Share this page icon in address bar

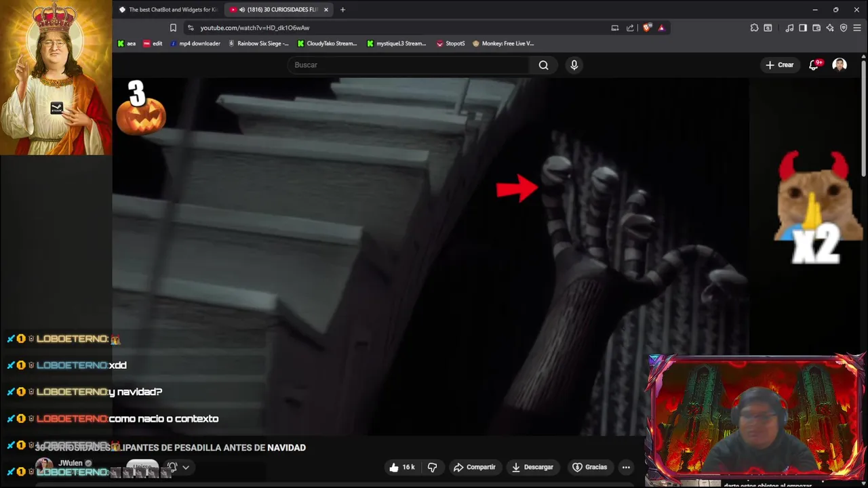630,28
